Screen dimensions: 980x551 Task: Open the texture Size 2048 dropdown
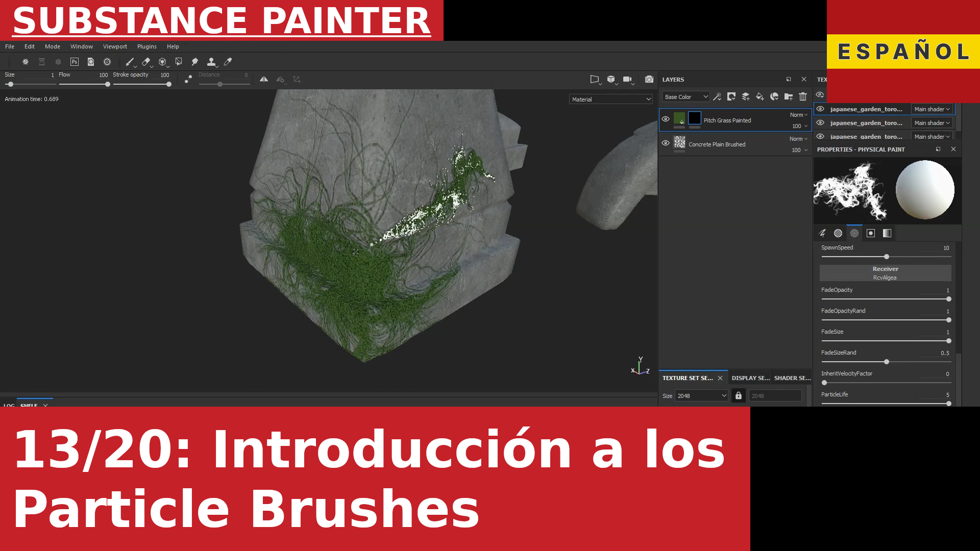pos(702,396)
